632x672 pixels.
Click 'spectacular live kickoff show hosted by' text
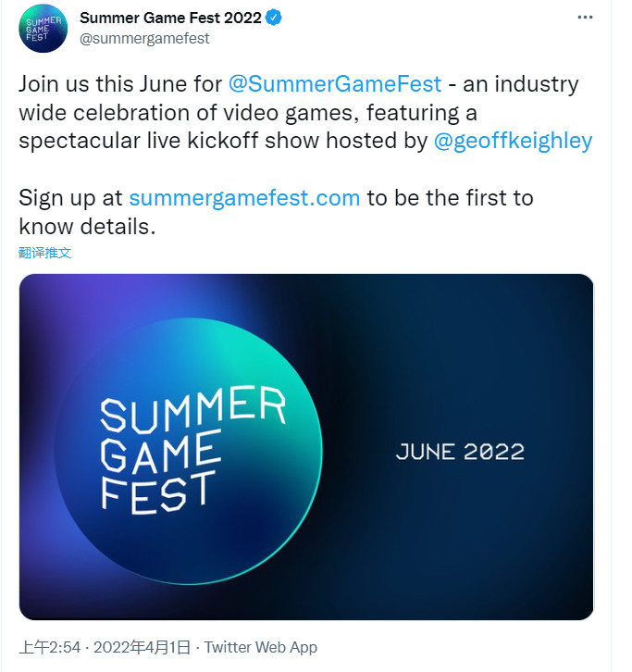pyautogui.click(x=222, y=140)
